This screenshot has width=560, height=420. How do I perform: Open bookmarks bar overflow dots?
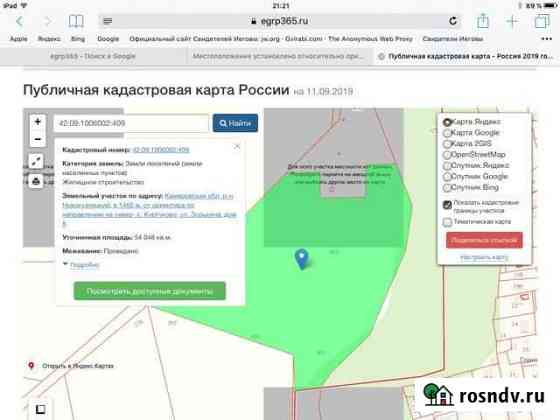(x=547, y=39)
